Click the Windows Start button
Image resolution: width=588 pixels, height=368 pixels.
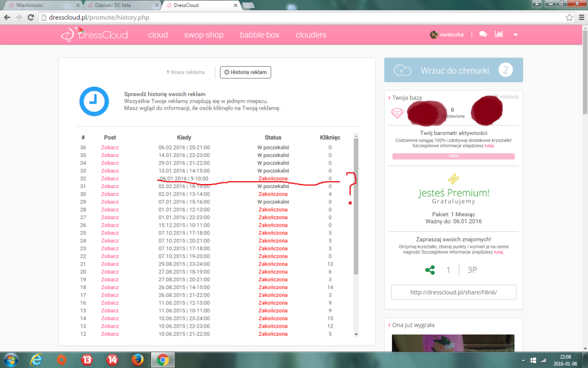tap(11, 360)
